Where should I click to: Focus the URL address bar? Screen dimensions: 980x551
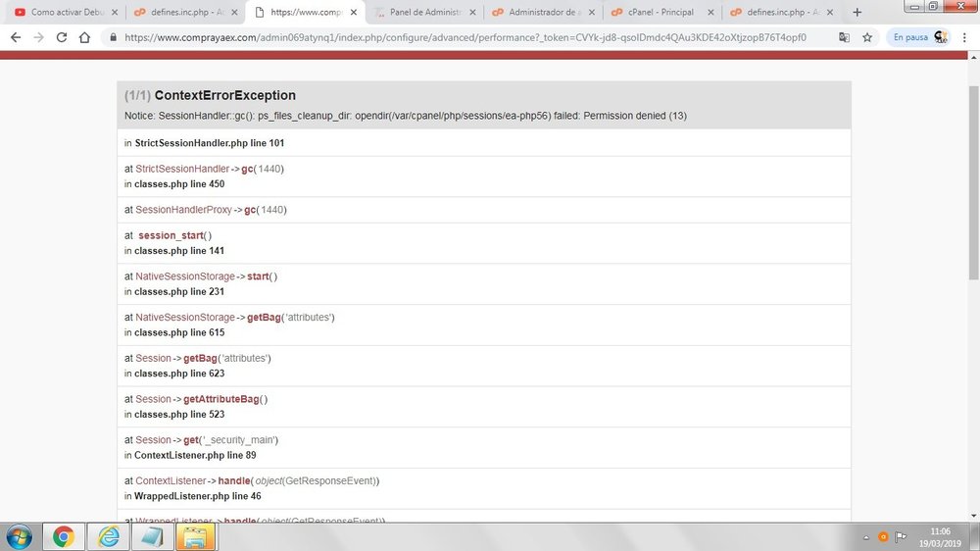[465, 37]
